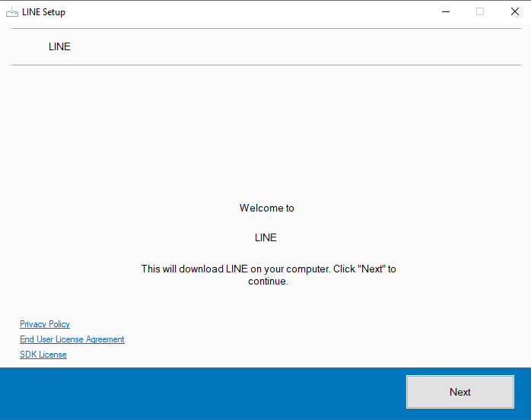Open the End User License Agreement link
The width and height of the screenshot is (531, 420).
coord(72,339)
